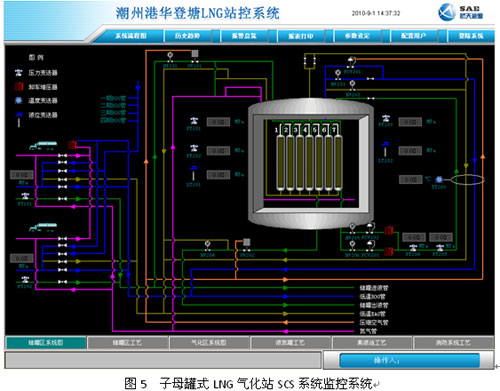Viewport: 500px width, 391px height.
Task: Toggle the gray shutoff valve at top left pipeline
Action: point(195,56)
